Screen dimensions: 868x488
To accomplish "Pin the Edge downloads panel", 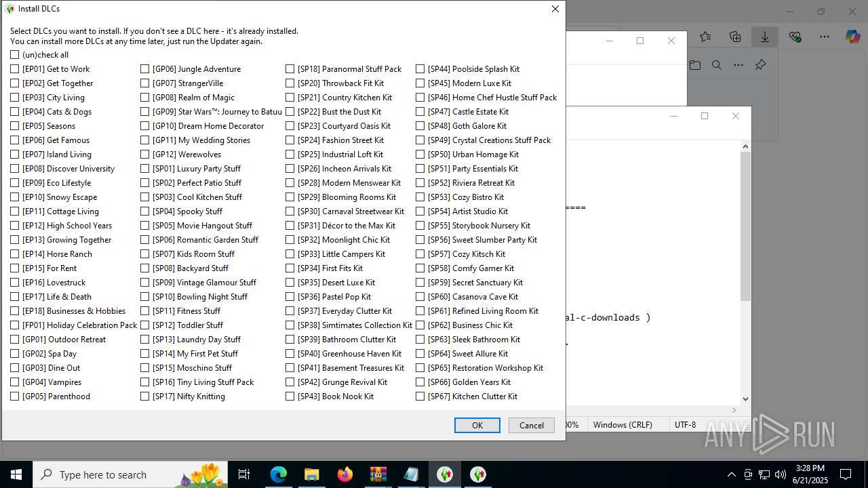I will pyautogui.click(x=760, y=65).
